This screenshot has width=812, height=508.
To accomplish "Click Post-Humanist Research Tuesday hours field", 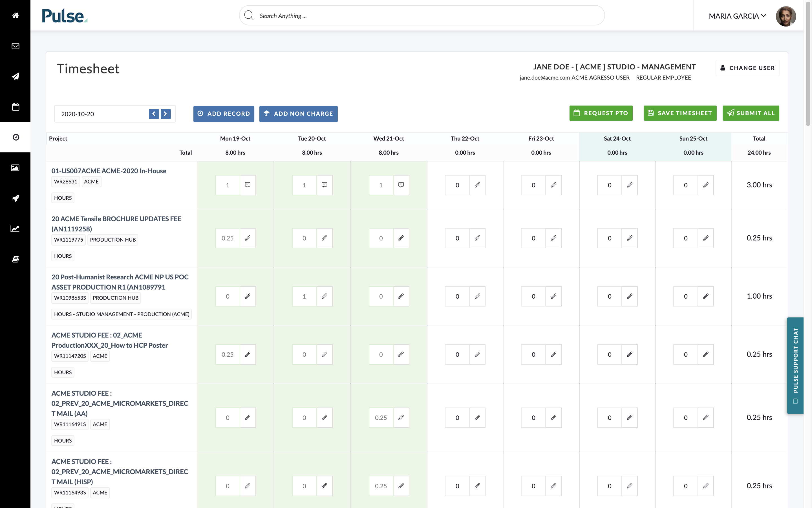I will [304, 296].
